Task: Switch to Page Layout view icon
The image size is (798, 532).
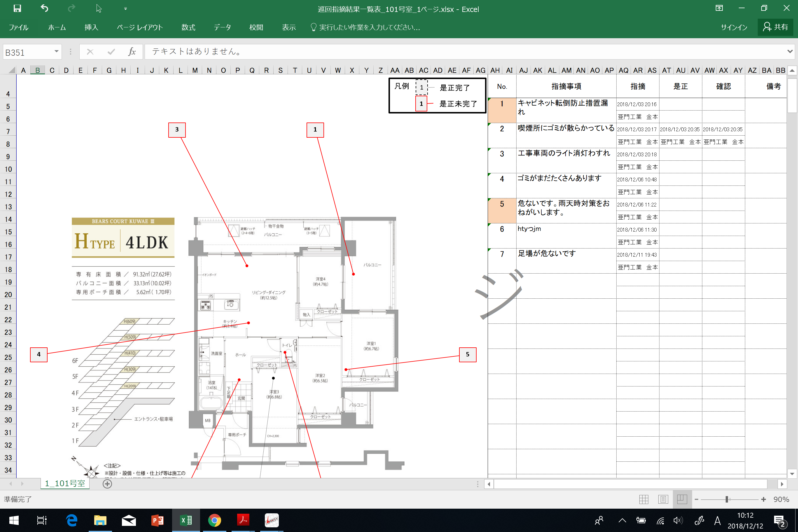Action: click(663, 499)
